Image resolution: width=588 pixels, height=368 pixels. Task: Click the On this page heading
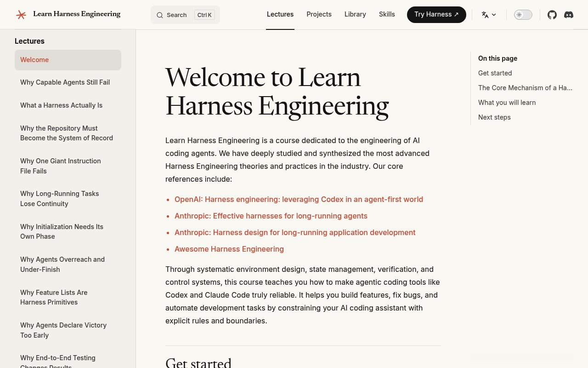point(498,58)
